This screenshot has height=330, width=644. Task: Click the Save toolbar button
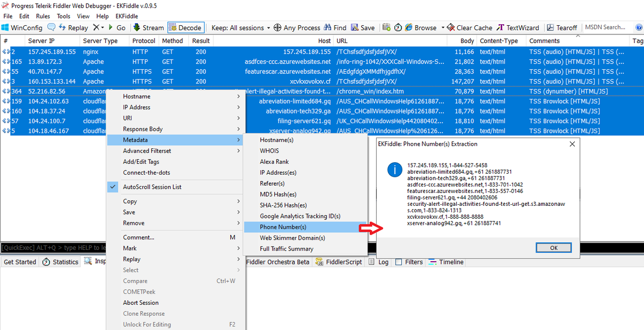coord(363,27)
